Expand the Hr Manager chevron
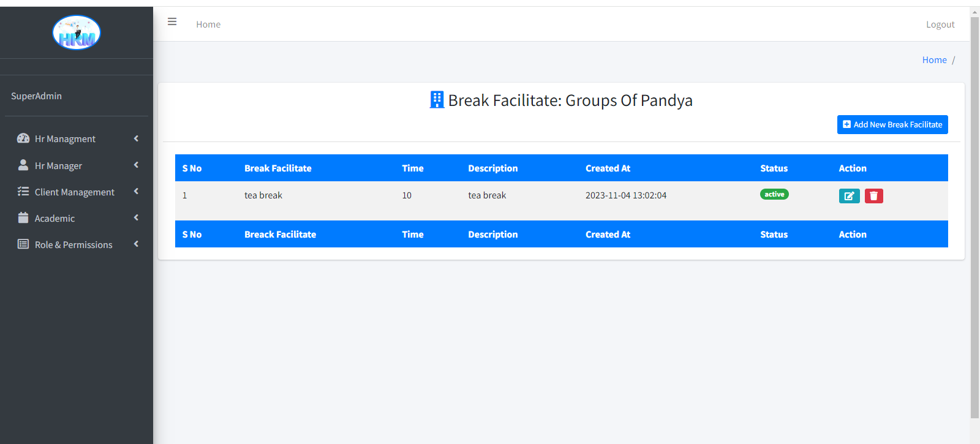The height and width of the screenshot is (444, 980). coord(136,165)
